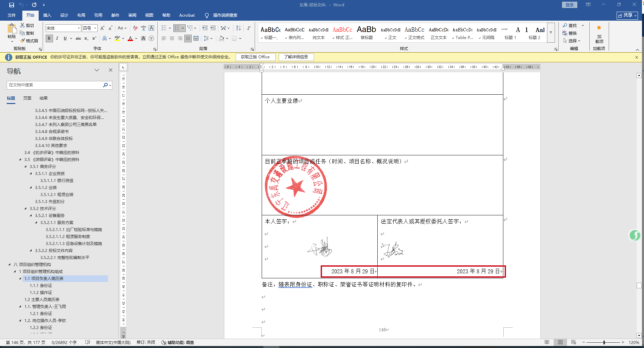Switch to the 结果 (Results) navigation tab
Screen dimensions: 644x348
coord(43,98)
